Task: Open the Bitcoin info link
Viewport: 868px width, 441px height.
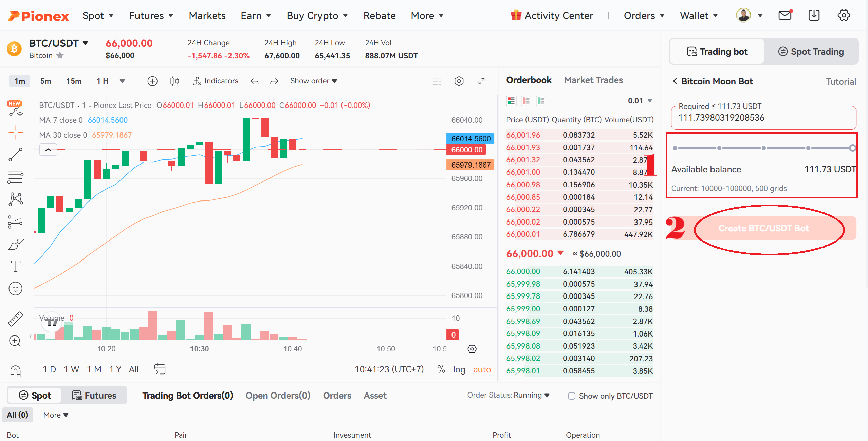Action: pyautogui.click(x=41, y=55)
